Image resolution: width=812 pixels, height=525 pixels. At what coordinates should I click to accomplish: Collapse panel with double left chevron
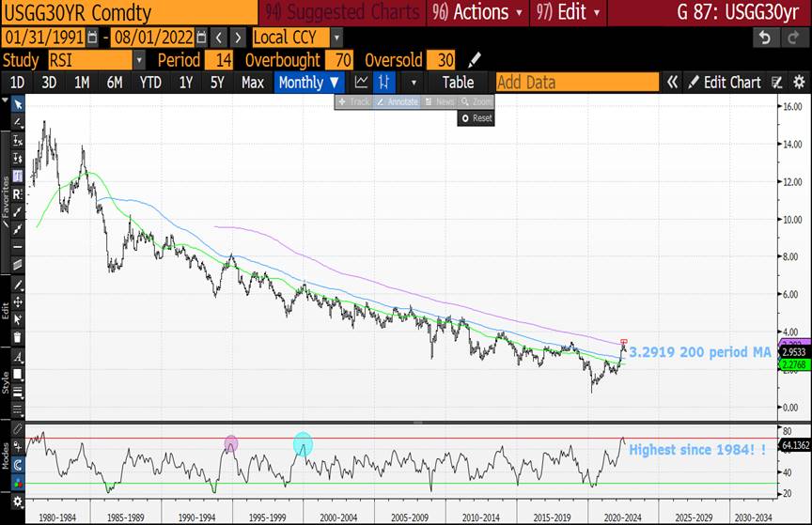pos(672,82)
